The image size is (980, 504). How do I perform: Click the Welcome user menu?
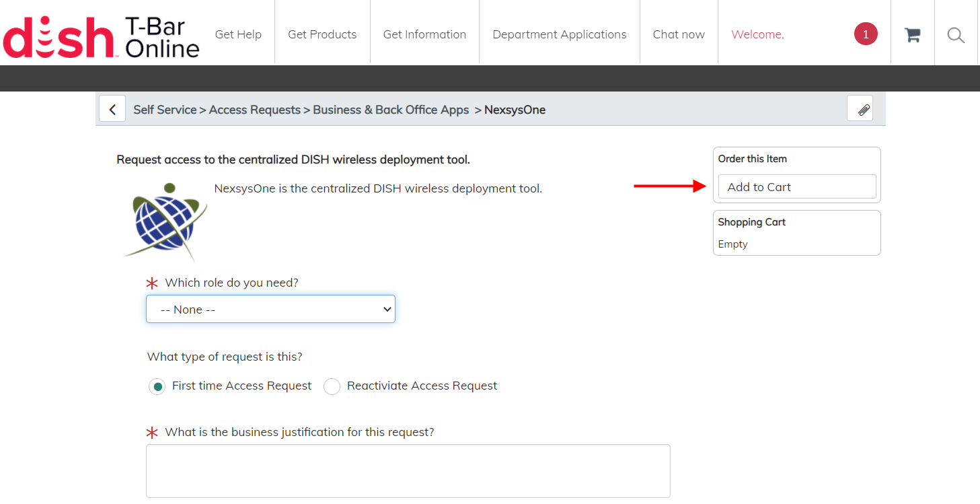(757, 34)
